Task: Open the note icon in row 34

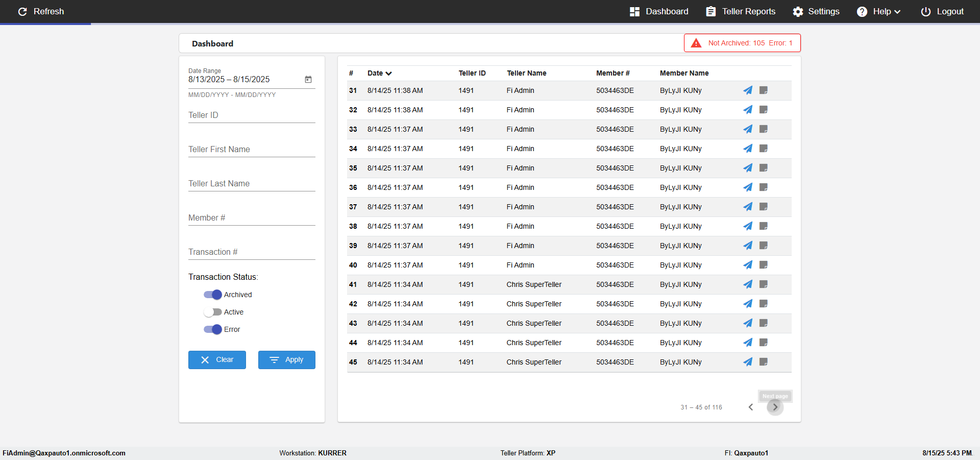Action: [764, 149]
